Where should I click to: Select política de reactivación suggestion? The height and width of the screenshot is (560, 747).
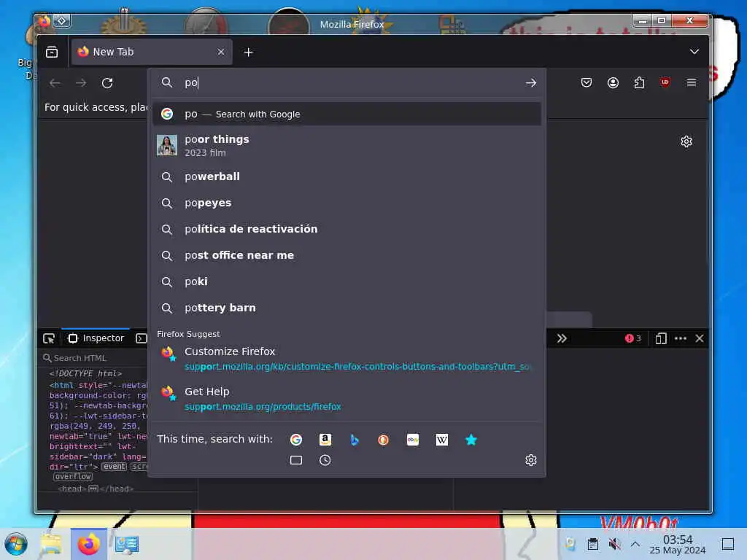pyautogui.click(x=347, y=229)
